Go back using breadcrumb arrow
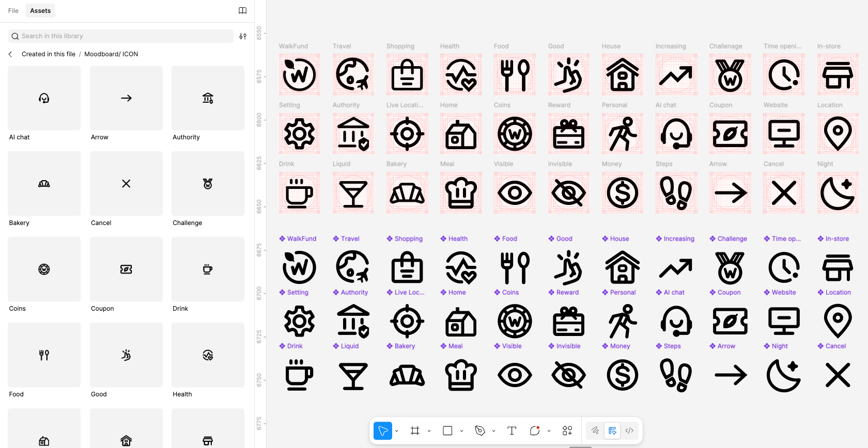The image size is (868, 448). tap(10, 54)
